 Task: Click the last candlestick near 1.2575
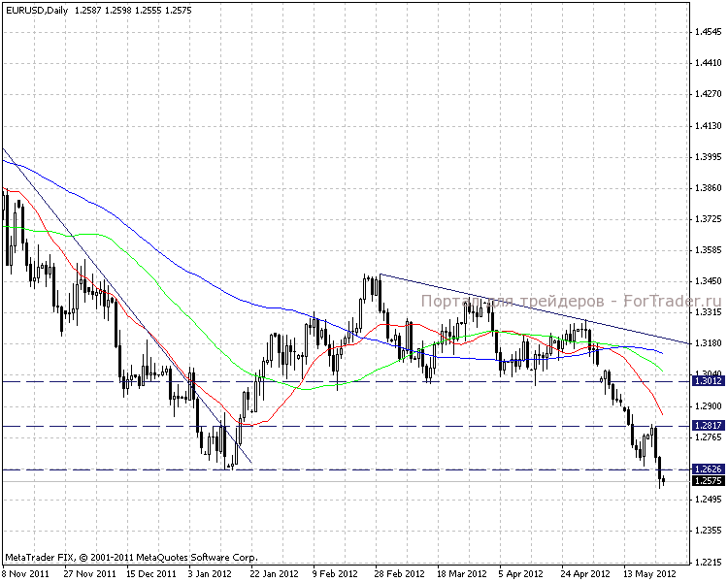(664, 480)
